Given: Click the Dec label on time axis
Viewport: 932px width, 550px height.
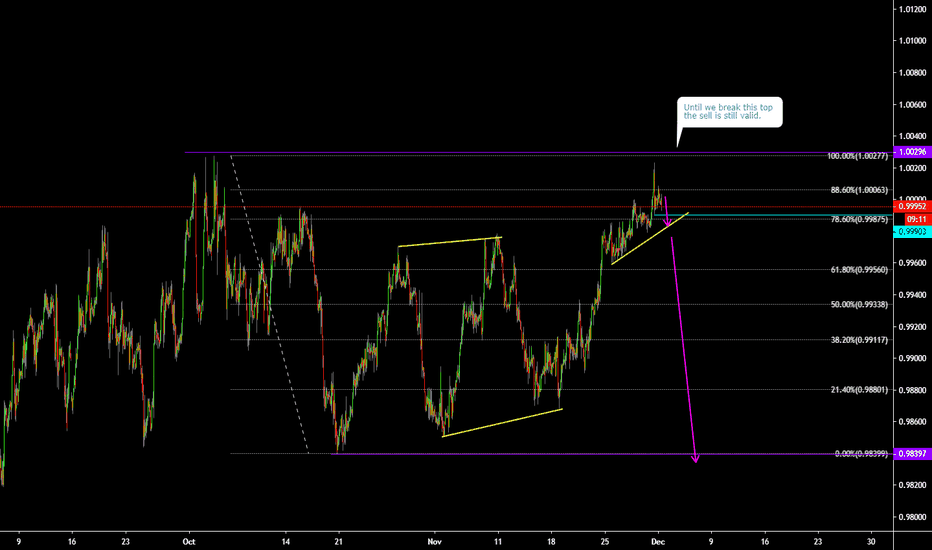Looking at the screenshot, I should [659, 538].
